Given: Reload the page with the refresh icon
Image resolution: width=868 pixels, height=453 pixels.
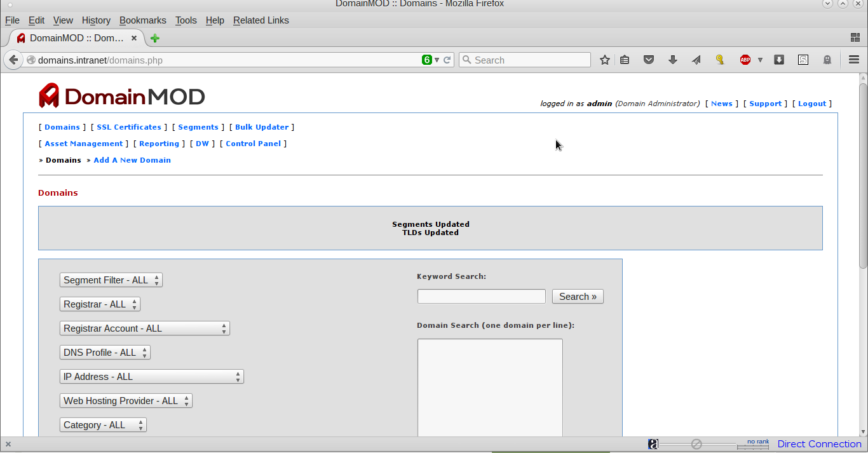Looking at the screenshot, I should click(447, 60).
